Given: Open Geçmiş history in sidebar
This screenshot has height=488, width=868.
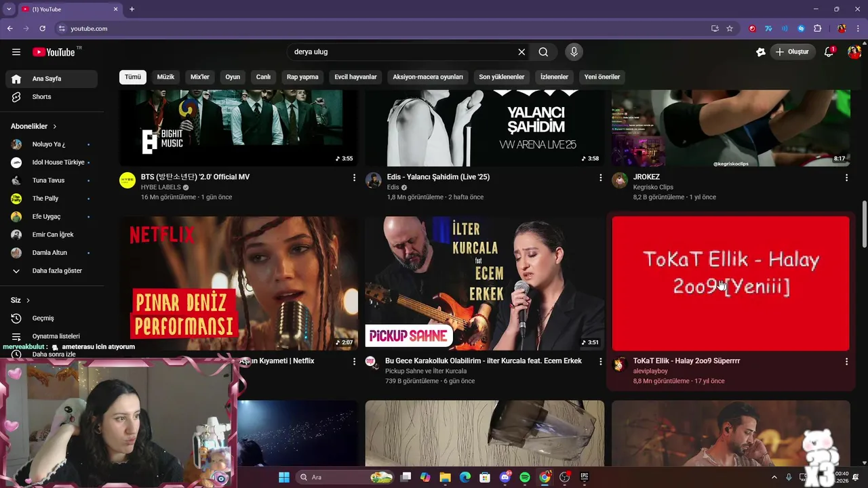Looking at the screenshot, I should click(52, 319).
